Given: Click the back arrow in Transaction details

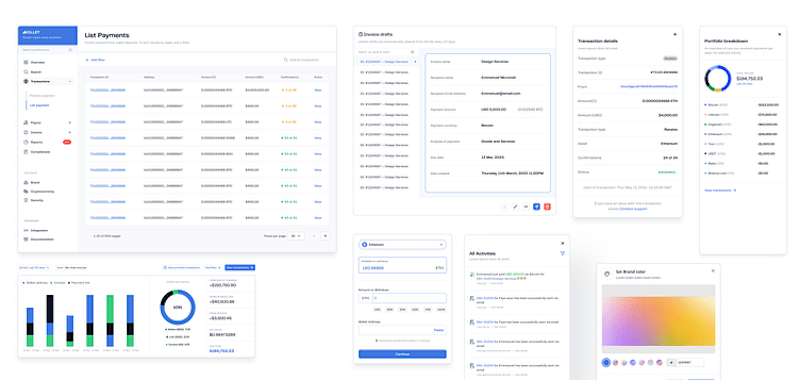Looking at the screenshot, I should [x=675, y=34].
